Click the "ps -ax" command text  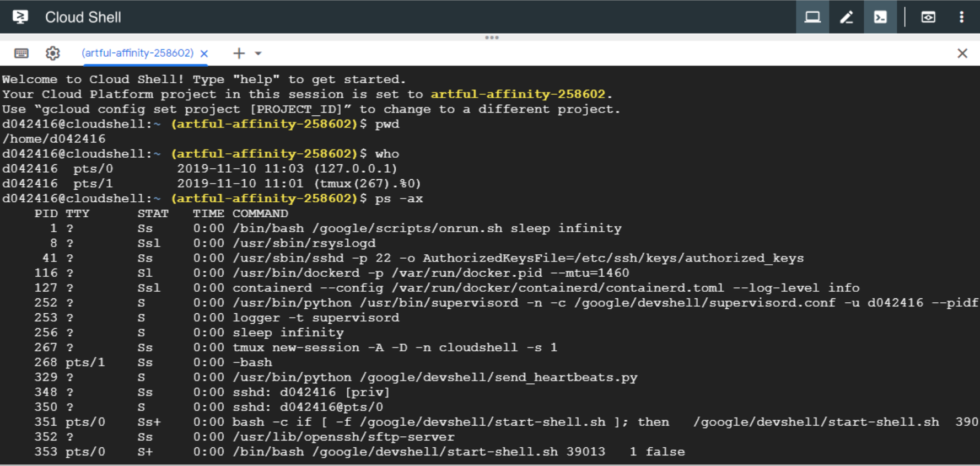tap(399, 199)
